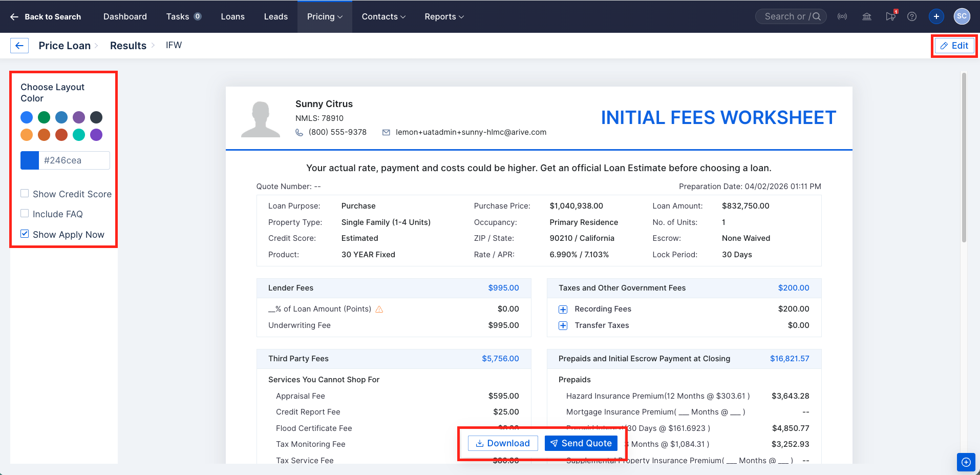Click the Edit button at top right
The height and width of the screenshot is (475, 980).
[x=954, y=45]
